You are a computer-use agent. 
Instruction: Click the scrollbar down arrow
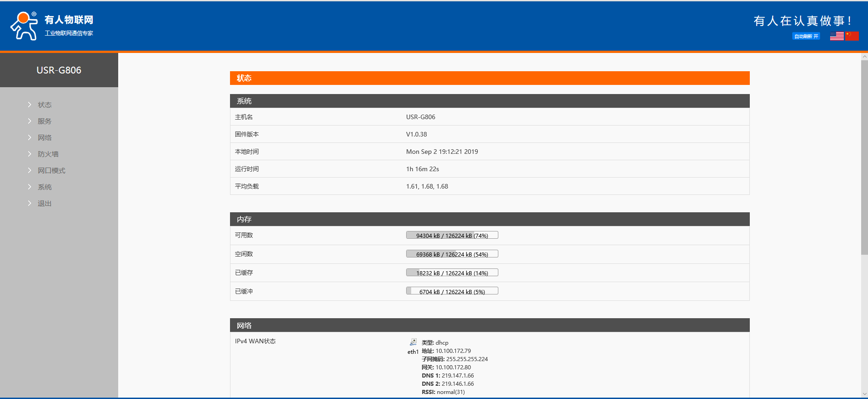(864, 394)
